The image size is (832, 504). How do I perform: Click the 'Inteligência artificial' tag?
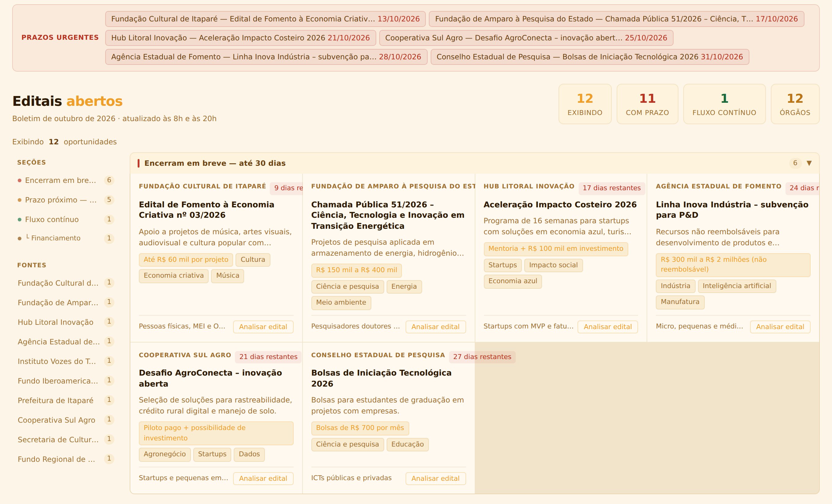(x=737, y=286)
